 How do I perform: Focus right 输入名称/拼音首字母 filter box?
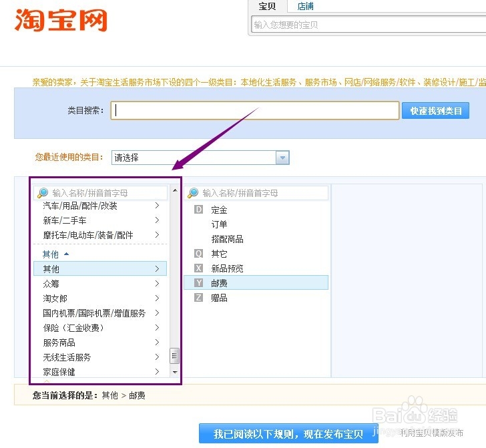[256, 193]
